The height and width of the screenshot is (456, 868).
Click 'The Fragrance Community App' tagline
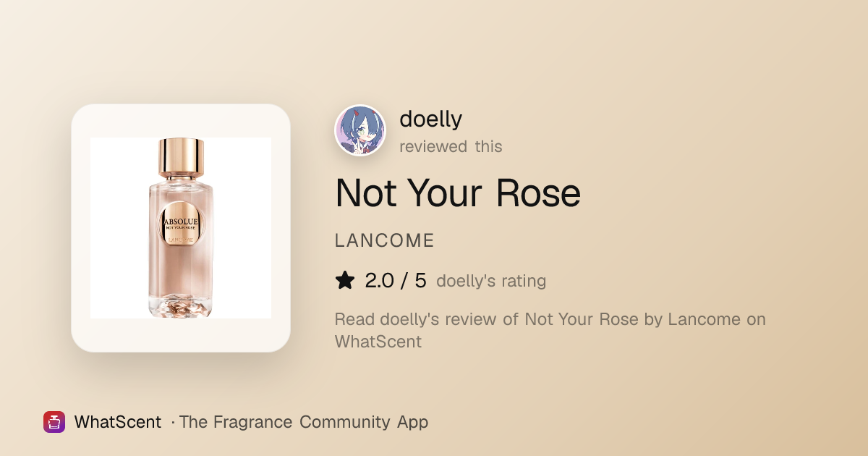(304, 422)
